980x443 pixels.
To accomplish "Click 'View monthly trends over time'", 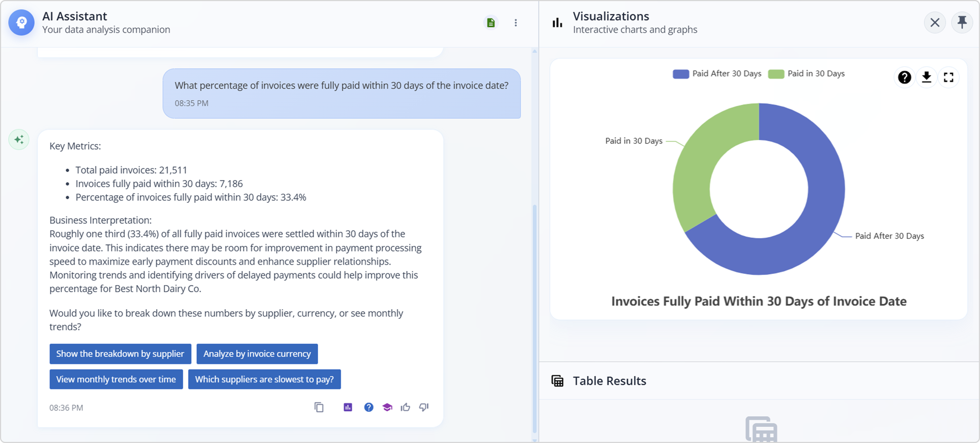I will [x=116, y=379].
